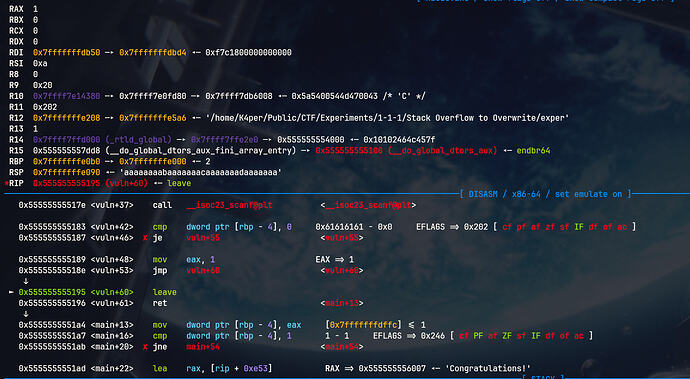Select the '/home/K4per/Public/CTF/...' path string
This screenshot has height=379, width=690.
pos(387,118)
